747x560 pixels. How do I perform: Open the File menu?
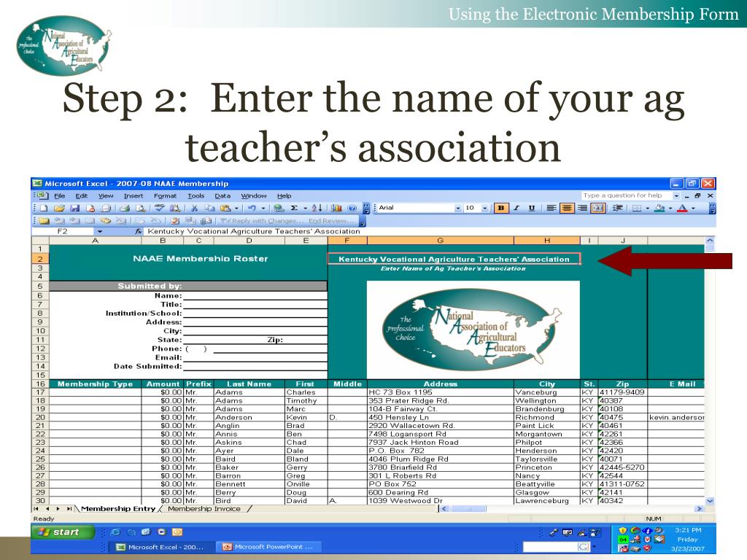tap(60, 195)
